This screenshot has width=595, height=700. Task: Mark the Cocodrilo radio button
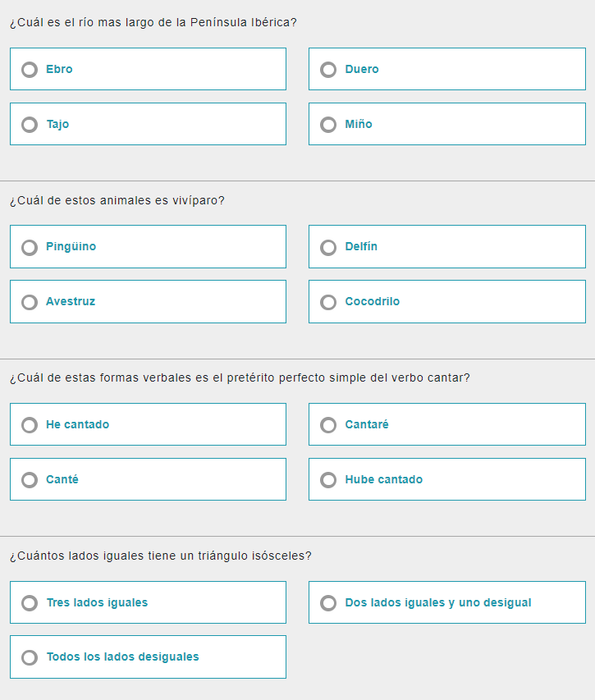(x=328, y=301)
